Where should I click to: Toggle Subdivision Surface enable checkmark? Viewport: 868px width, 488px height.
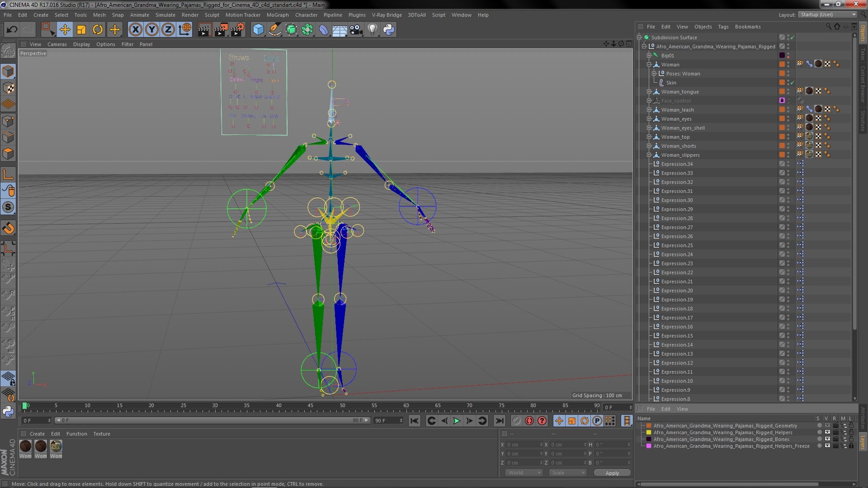792,38
